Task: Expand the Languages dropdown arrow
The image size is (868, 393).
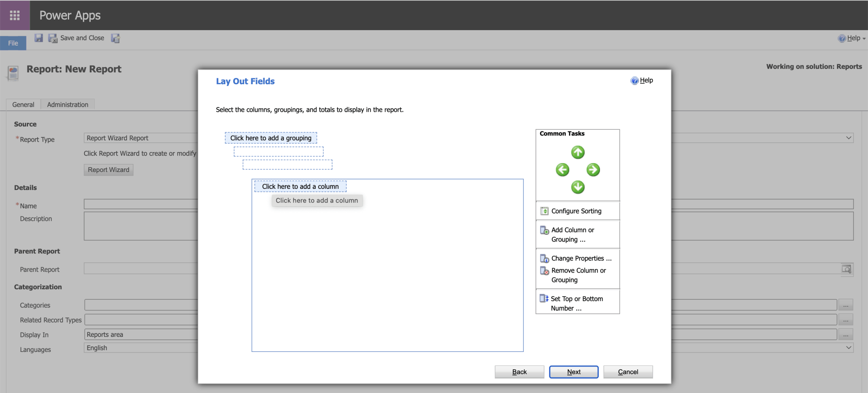Action: (x=848, y=348)
